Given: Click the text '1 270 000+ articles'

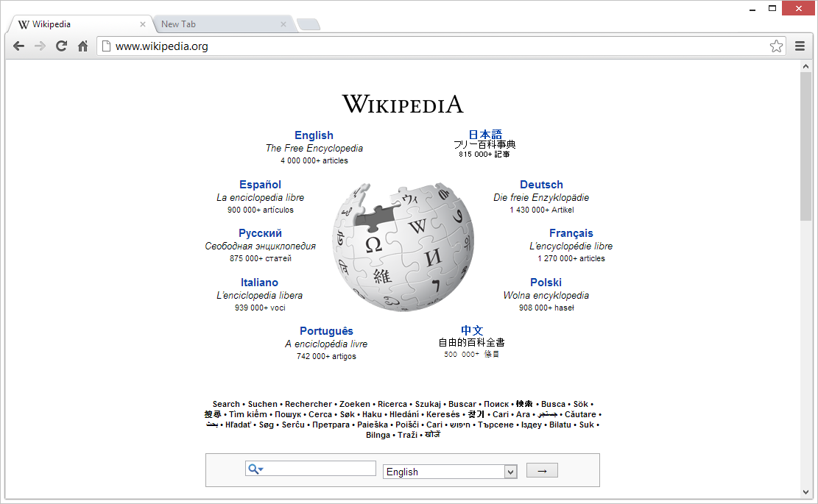Looking at the screenshot, I should (571, 258).
